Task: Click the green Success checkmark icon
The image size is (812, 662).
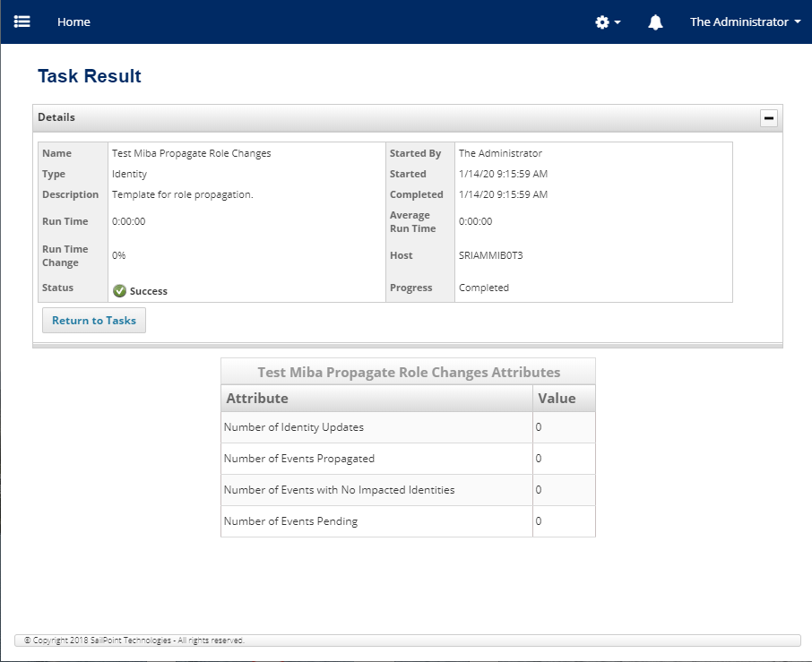Action: pyautogui.click(x=119, y=290)
